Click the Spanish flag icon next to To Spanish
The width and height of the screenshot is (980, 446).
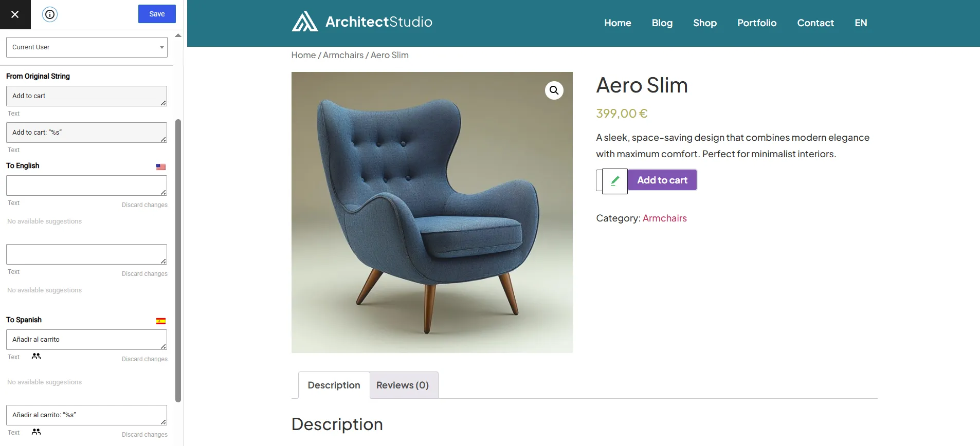[161, 321]
